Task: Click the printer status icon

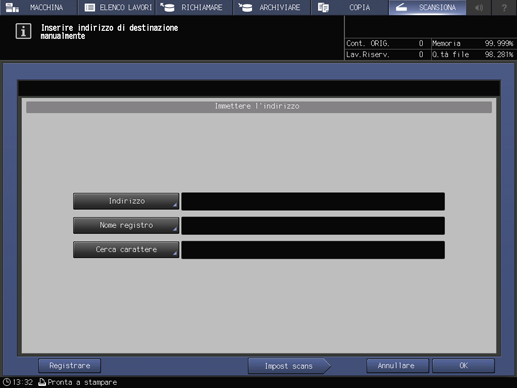Action: [42, 382]
